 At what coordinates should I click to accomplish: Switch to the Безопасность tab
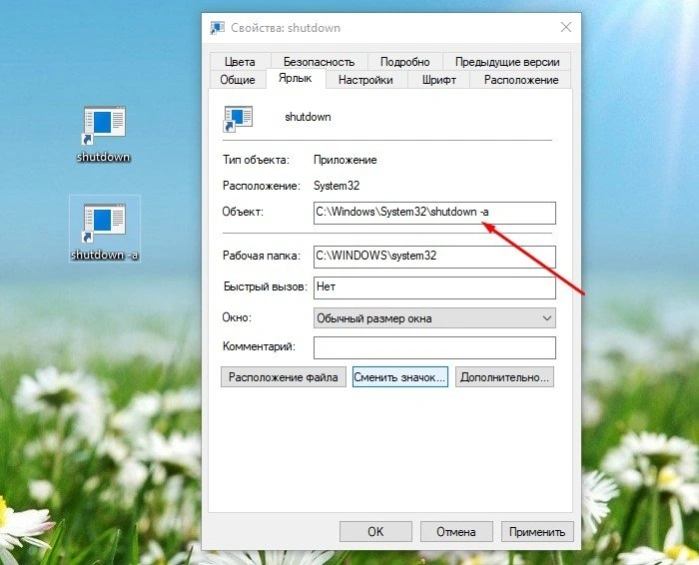click(319, 62)
